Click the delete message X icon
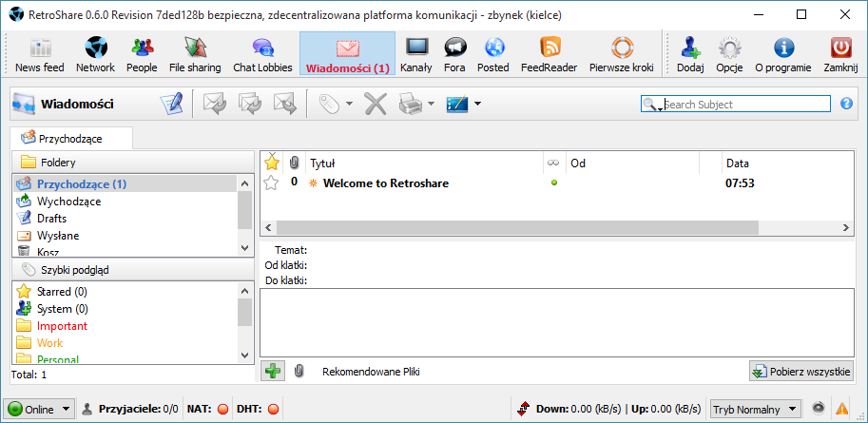 (376, 104)
